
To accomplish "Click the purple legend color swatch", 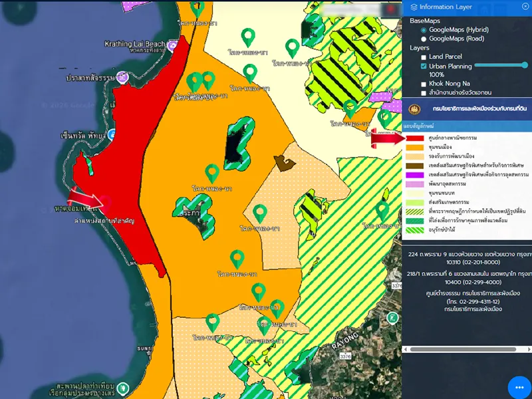I will pos(416,174).
